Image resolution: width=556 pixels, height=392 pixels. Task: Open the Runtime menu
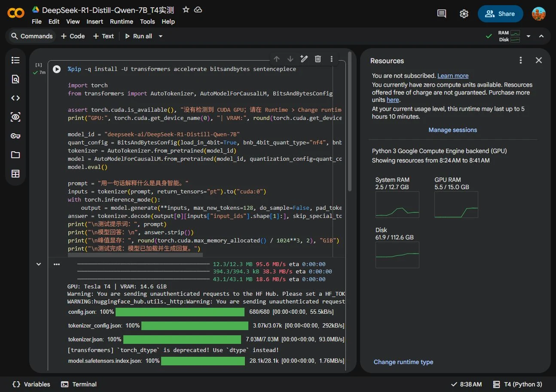(x=122, y=21)
